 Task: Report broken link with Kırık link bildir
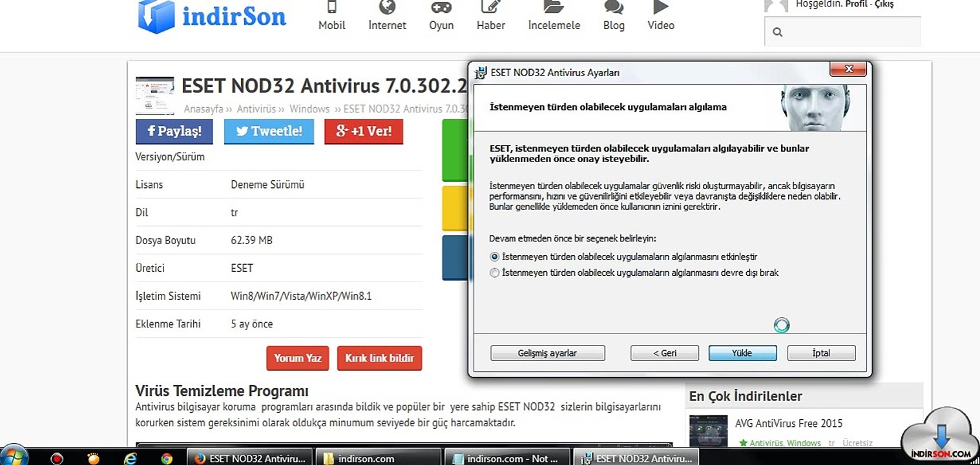(x=380, y=358)
